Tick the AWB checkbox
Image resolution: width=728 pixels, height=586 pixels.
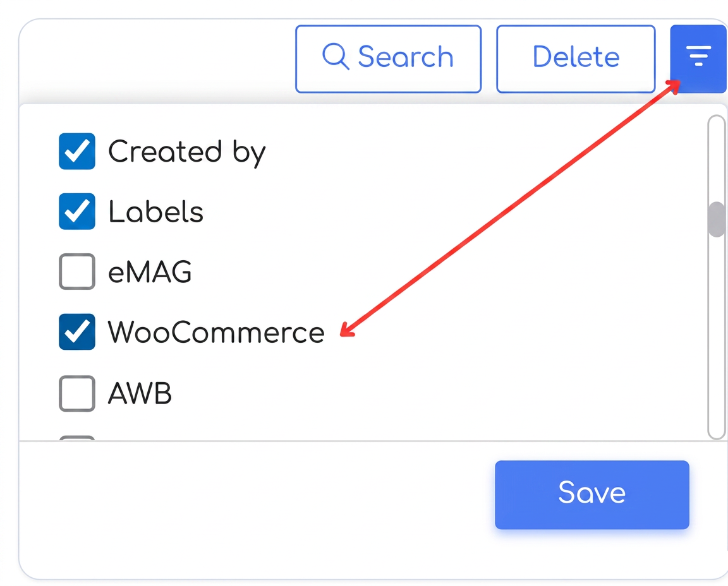click(x=77, y=393)
